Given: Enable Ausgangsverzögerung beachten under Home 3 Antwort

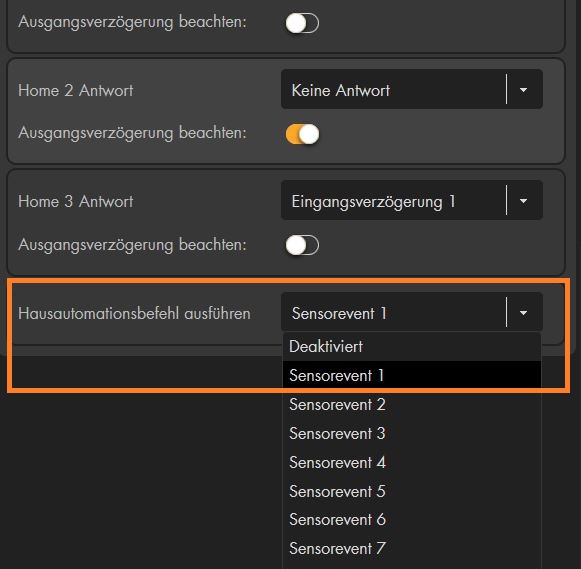Looking at the screenshot, I should point(302,245).
